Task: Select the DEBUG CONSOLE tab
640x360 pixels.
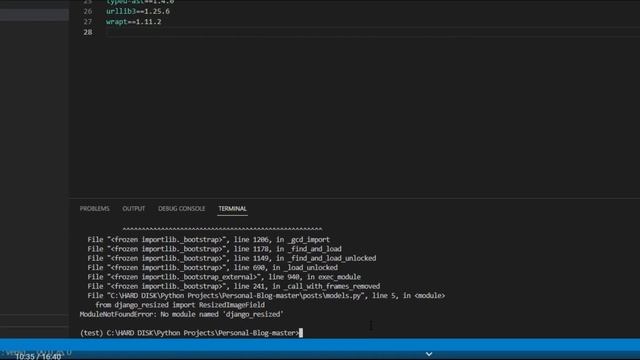Action: click(x=182, y=209)
